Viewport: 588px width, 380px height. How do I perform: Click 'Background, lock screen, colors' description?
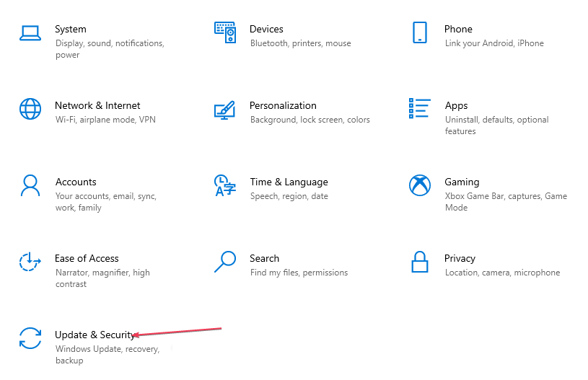(x=310, y=120)
